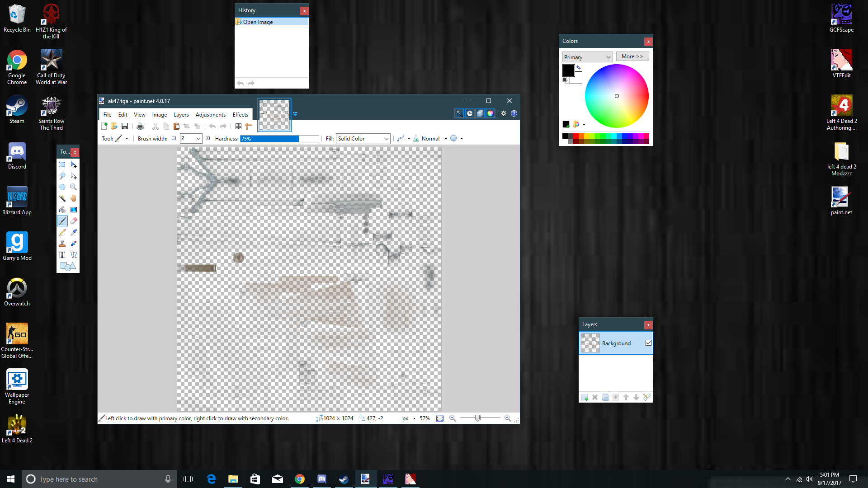
Task: Click the Hardness slider bar
Action: [x=279, y=139]
